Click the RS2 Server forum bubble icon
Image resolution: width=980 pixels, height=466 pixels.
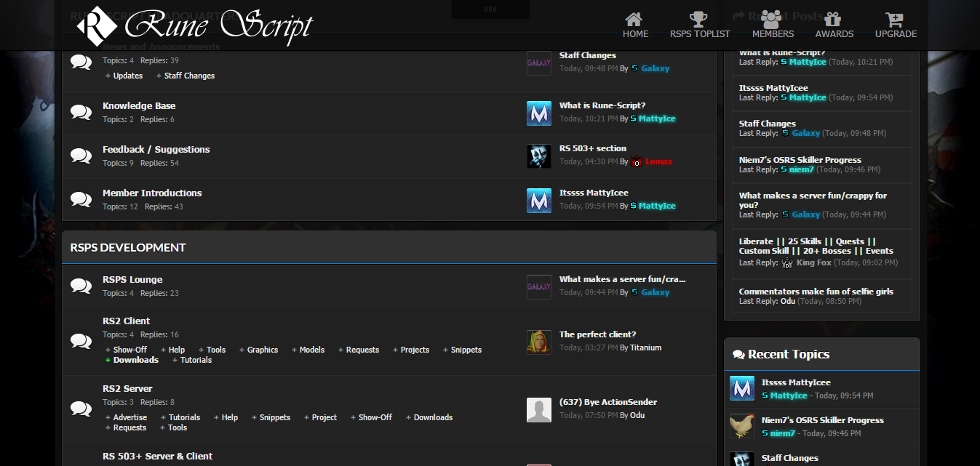click(x=81, y=409)
